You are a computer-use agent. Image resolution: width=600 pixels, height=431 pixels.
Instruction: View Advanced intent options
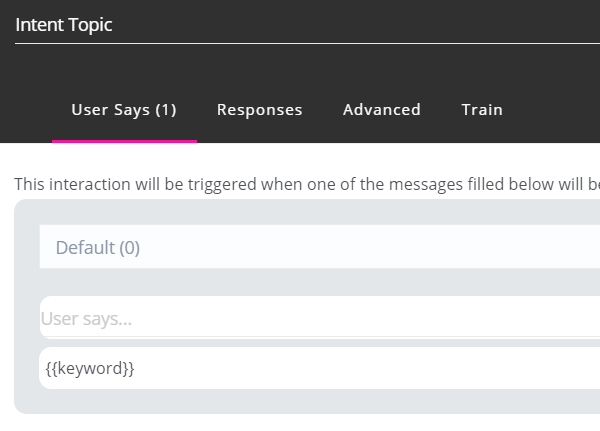point(381,110)
